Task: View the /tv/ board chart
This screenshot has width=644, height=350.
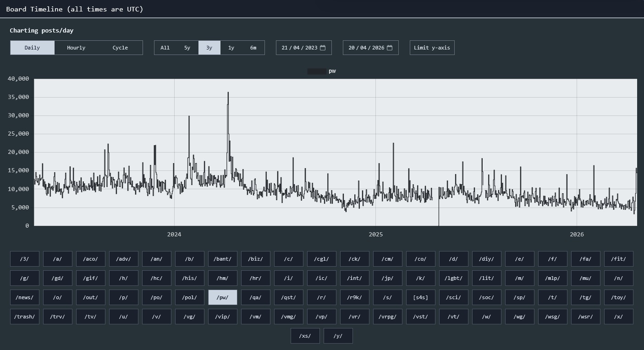Action: click(x=91, y=317)
